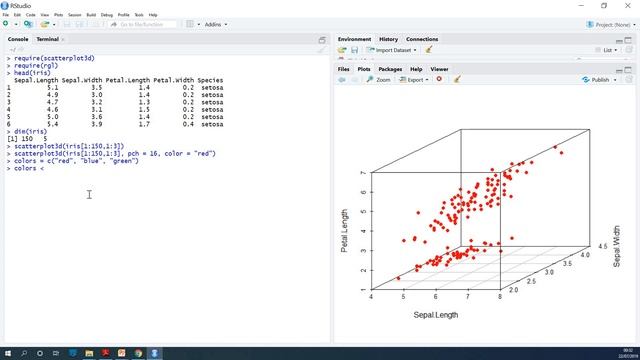Screen dimensions: 640x360
Task: Clear environment objects with broom icon
Action: [428, 50]
